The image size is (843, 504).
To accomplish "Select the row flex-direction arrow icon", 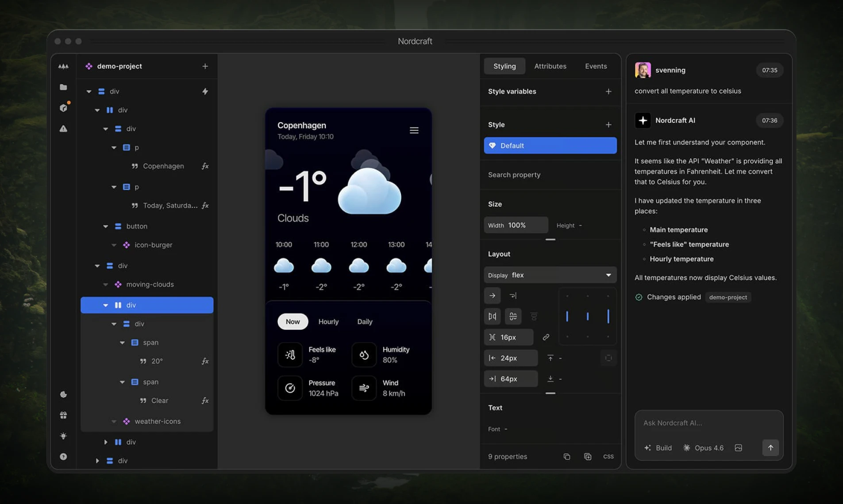I will pyautogui.click(x=492, y=295).
